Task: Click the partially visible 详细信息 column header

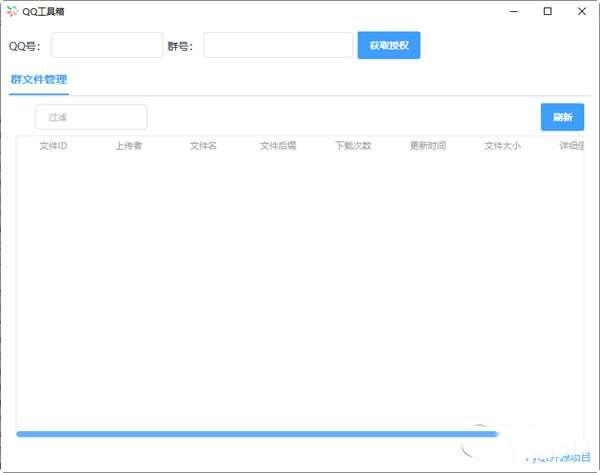Action: [571, 146]
